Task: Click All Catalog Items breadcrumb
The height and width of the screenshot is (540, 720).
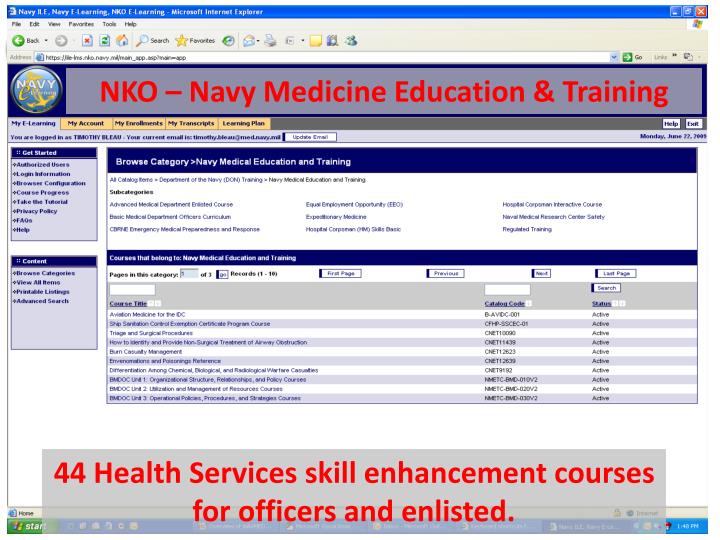Action: click(131, 180)
